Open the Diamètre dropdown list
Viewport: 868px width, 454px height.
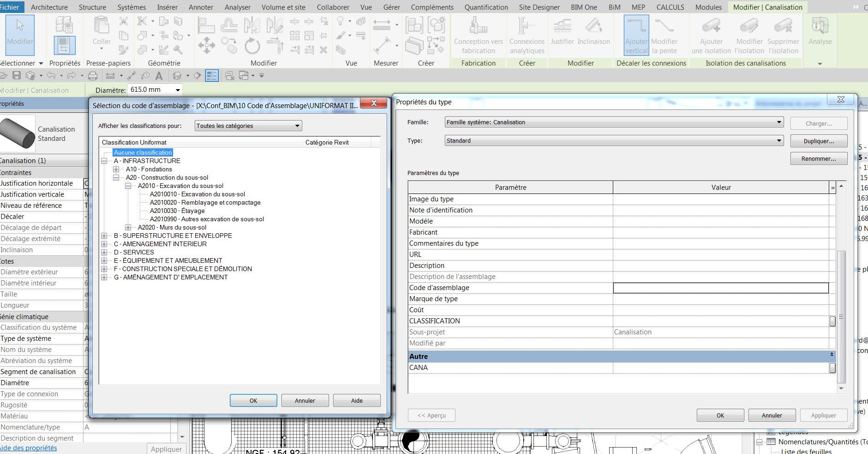click(x=178, y=90)
